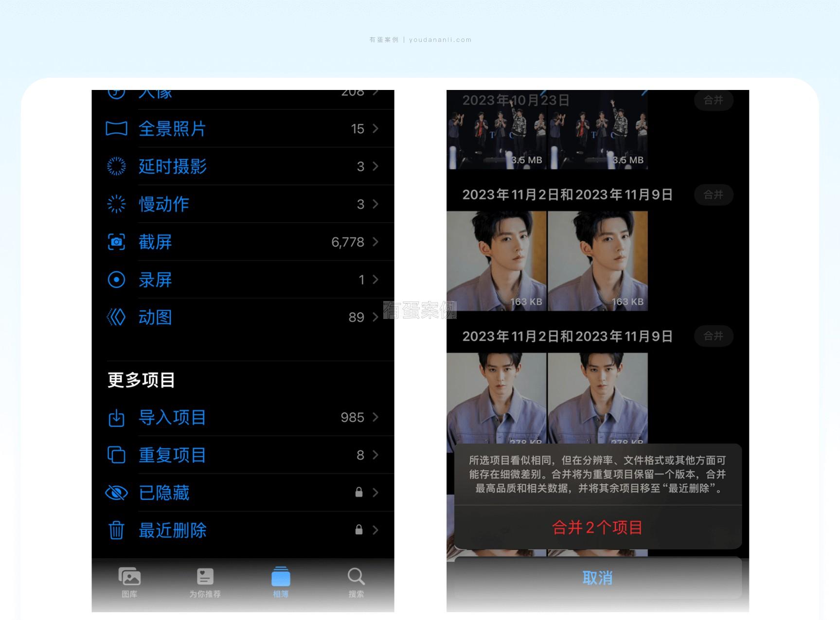The image size is (840, 620).
Task: Tap the hidden eye icon beside 已隐藏
Action: (x=116, y=493)
